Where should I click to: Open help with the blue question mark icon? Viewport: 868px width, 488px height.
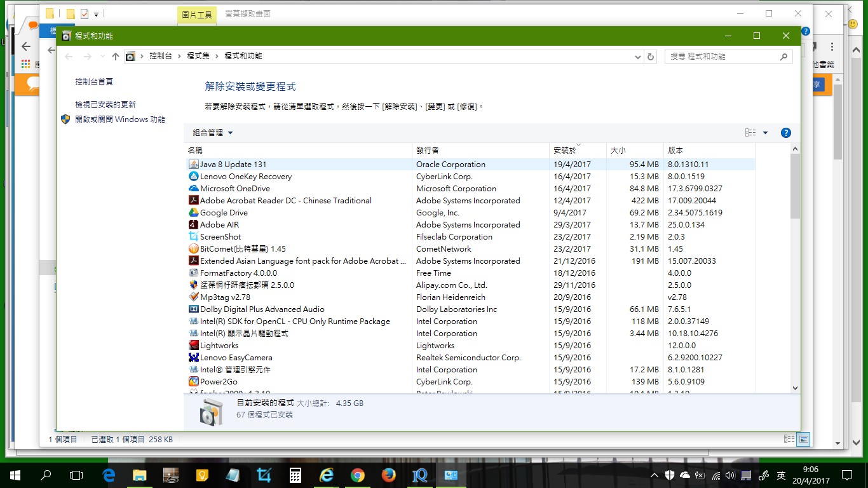[785, 133]
